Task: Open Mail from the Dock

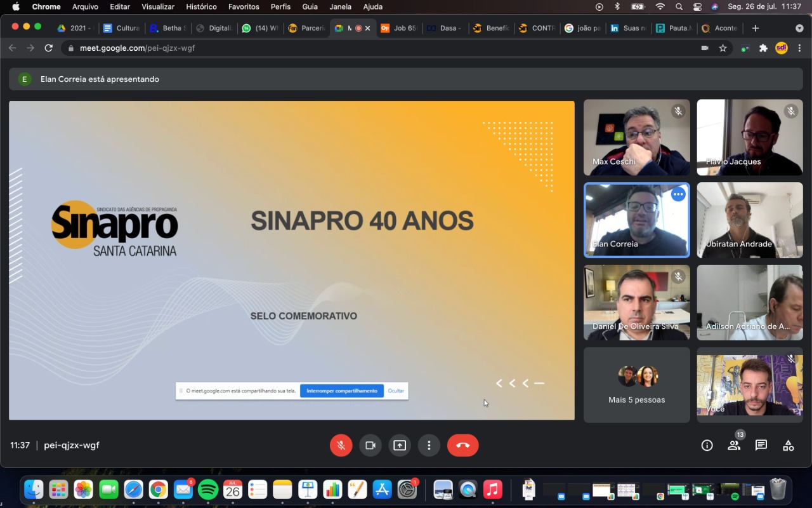Action: pyautogui.click(x=183, y=490)
